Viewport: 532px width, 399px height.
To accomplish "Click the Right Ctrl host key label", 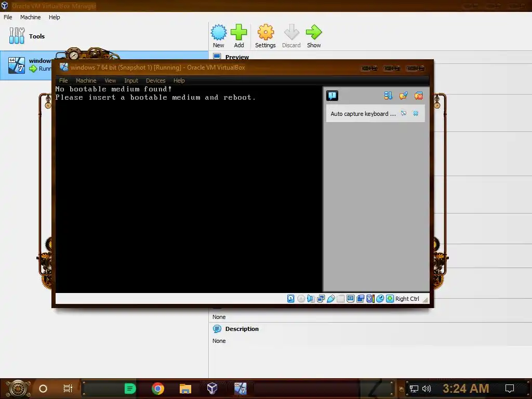I will click(x=407, y=299).
